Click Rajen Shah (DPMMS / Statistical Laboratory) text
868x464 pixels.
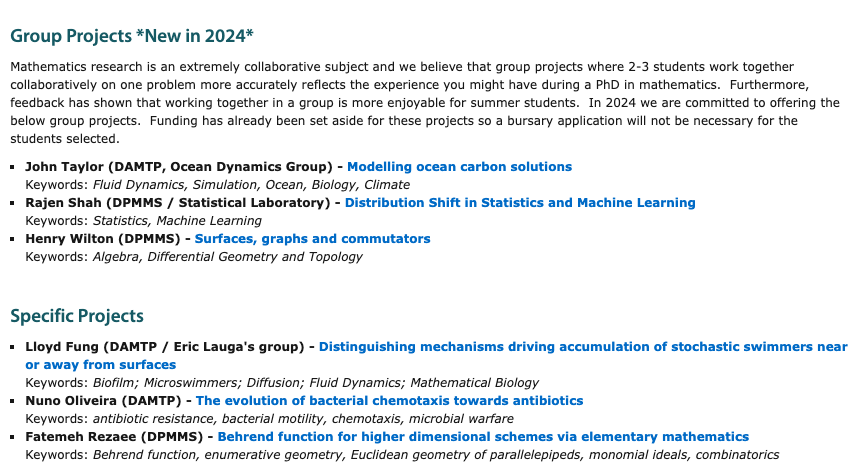(x=178, y=203)
